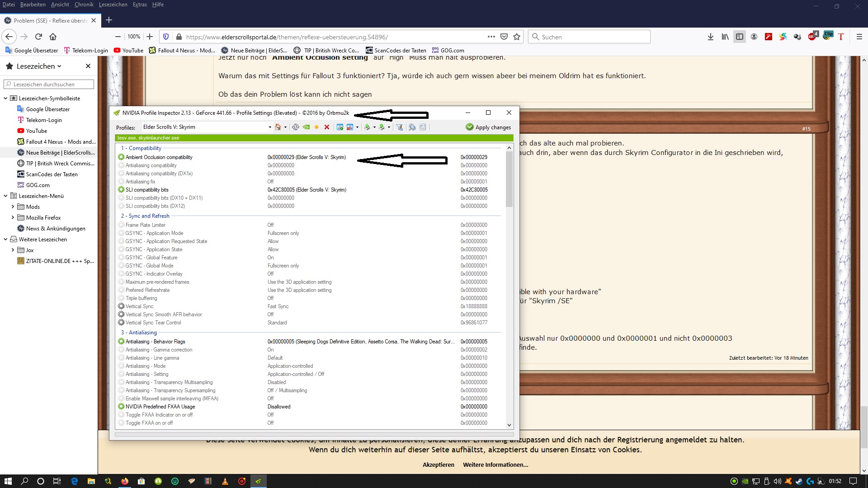The image size is (868, 488).
Task: Click the orange star create profile icon
Action: coord(316,127)
